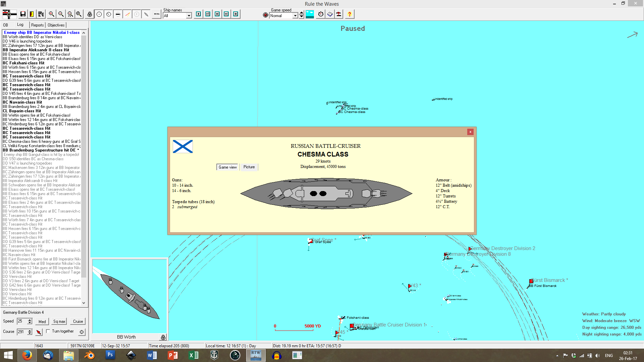The width and height of the screenshot is (644, 362).
Task: Increase the Speed value with the up arrow
Action: coord(30,320)
